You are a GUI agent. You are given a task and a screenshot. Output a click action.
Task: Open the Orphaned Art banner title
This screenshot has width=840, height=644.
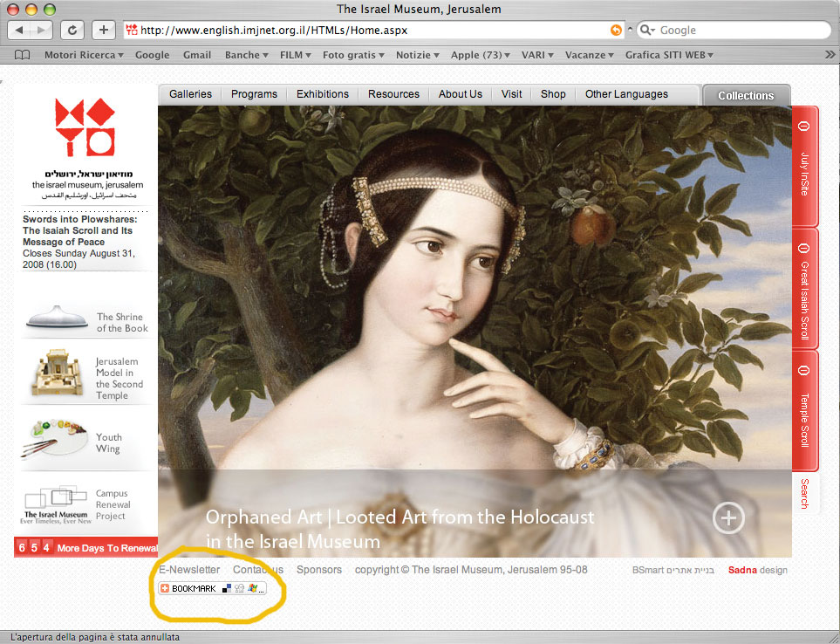[x=400, y=529]
